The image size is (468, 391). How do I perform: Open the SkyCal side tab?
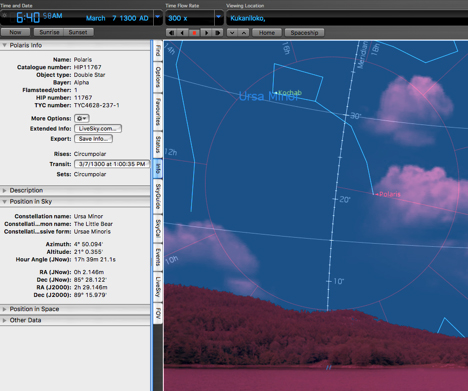point(158,228)
